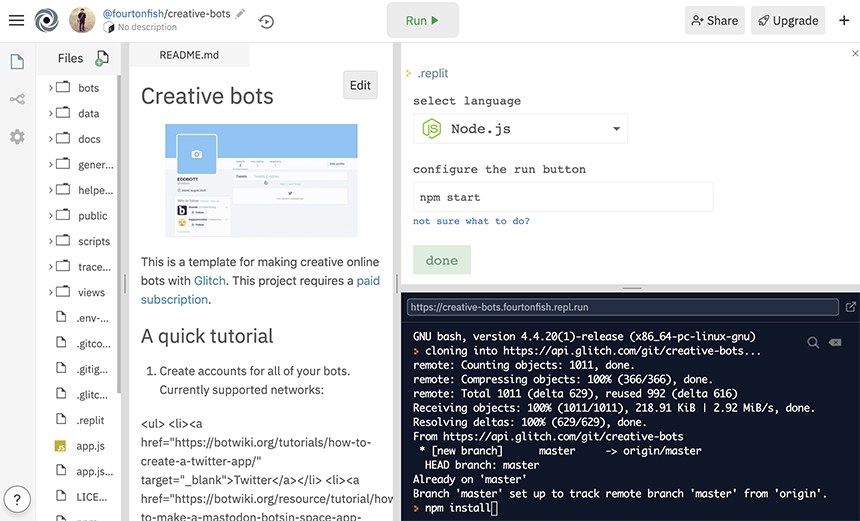Click the Share button

715,20
